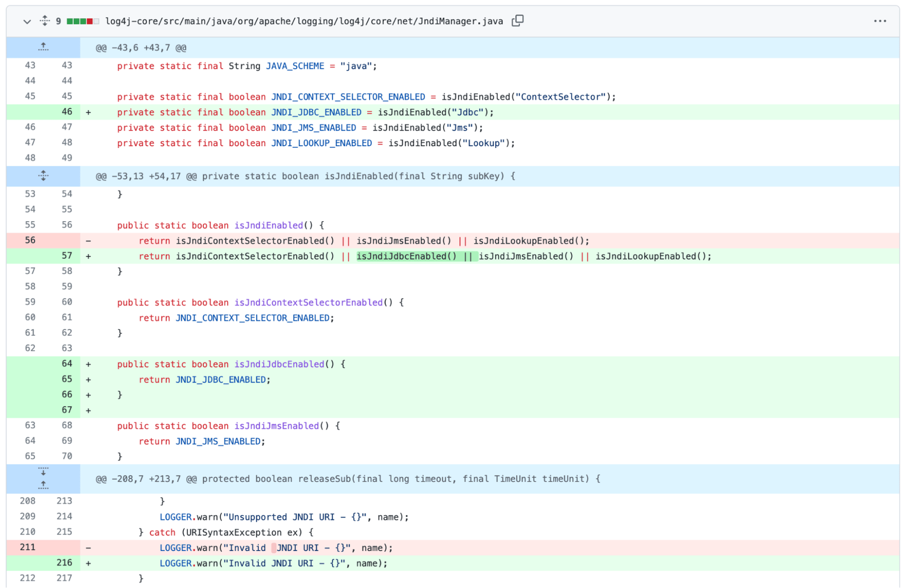Select line number 57 of the new return statement

pos(67,256)
